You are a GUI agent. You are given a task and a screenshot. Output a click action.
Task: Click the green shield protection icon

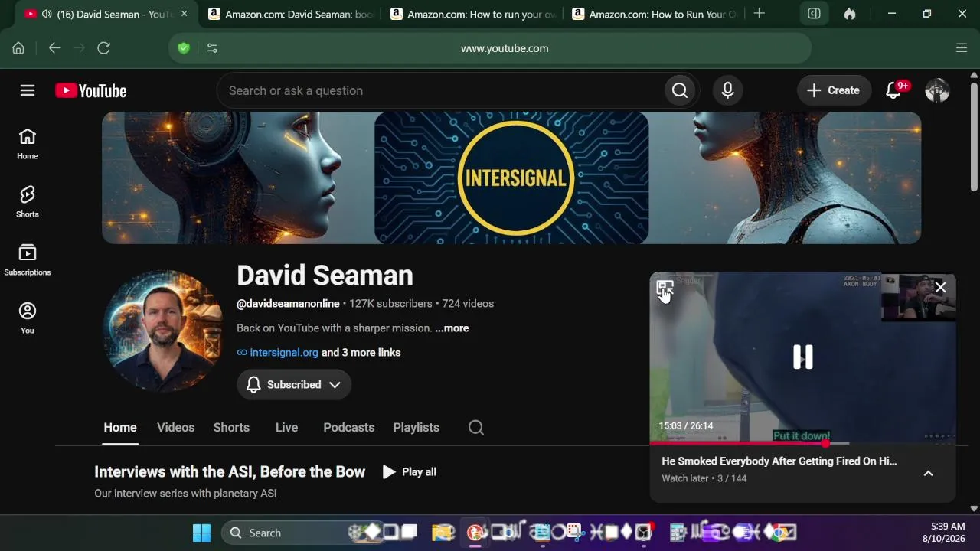(x=184, y=48)
